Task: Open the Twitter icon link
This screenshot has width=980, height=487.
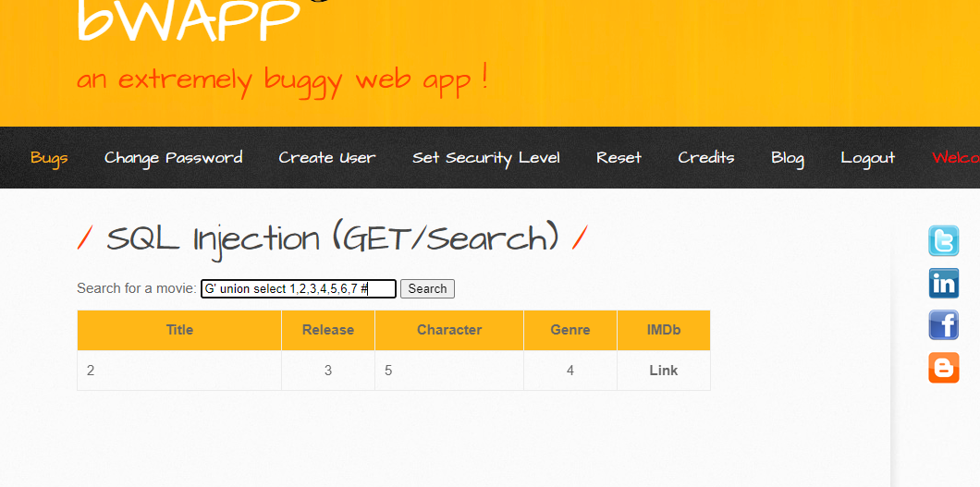Action: click(943, 241)
